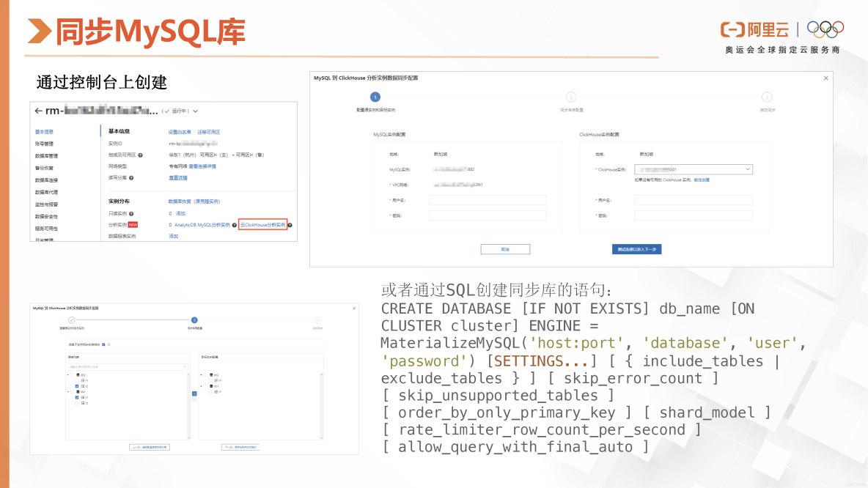
Task: Toggle checked t2 checkbox under db2
Action: click(x=77, y=386)
